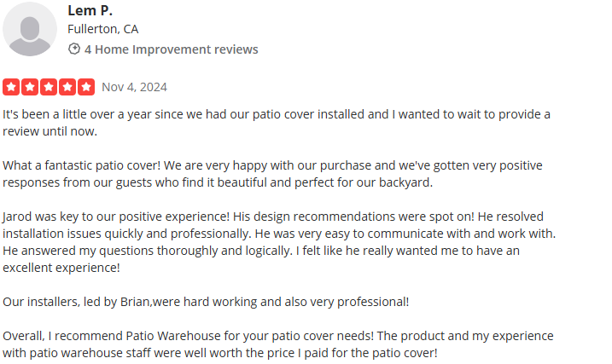
Task: Click the "Fullerton, CA" location text
Action: tap(102, 29)
